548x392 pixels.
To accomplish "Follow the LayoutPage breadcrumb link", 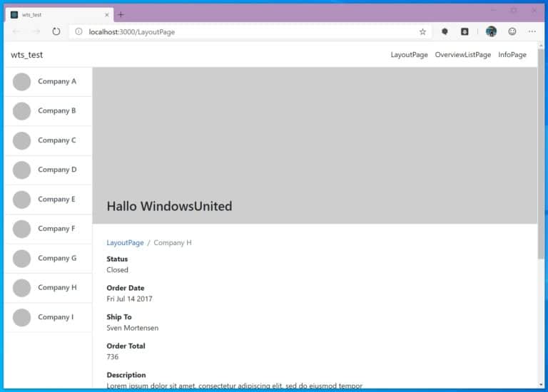I will click(125, 242).
